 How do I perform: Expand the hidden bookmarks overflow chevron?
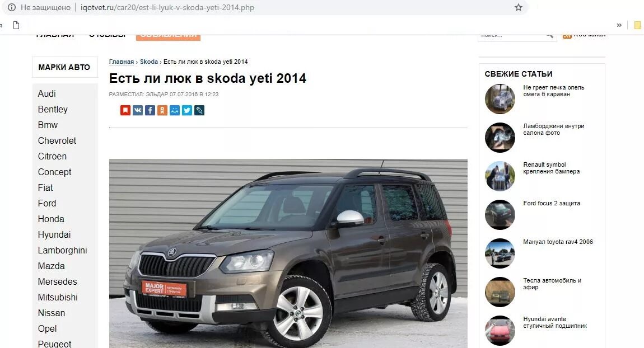tap(619, 25)
